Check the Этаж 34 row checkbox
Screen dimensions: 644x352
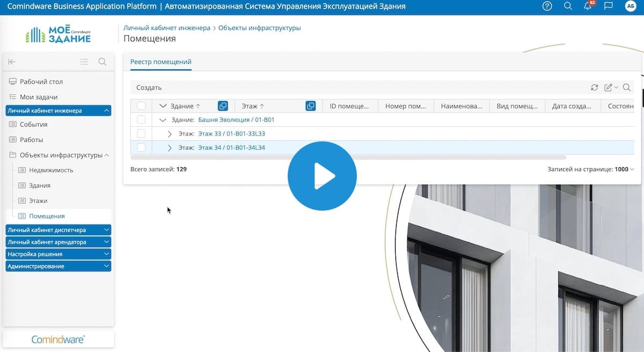(x=141, y=147)
